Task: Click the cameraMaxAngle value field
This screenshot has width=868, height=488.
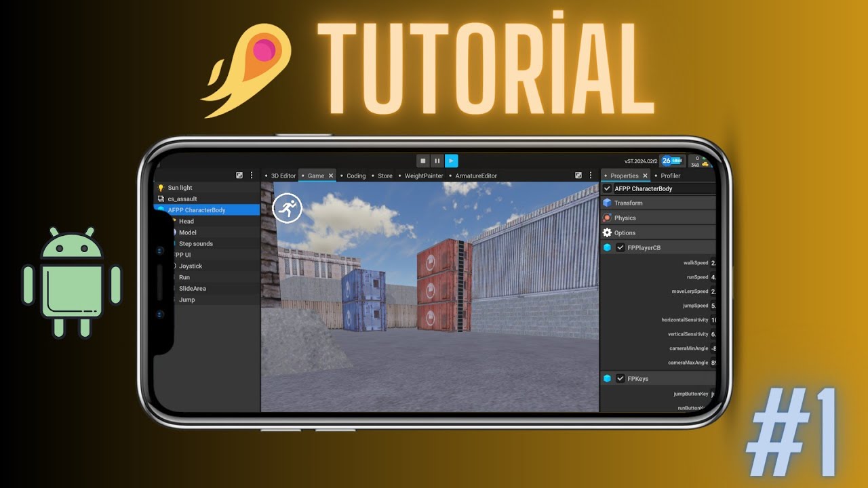Action: 713,363
